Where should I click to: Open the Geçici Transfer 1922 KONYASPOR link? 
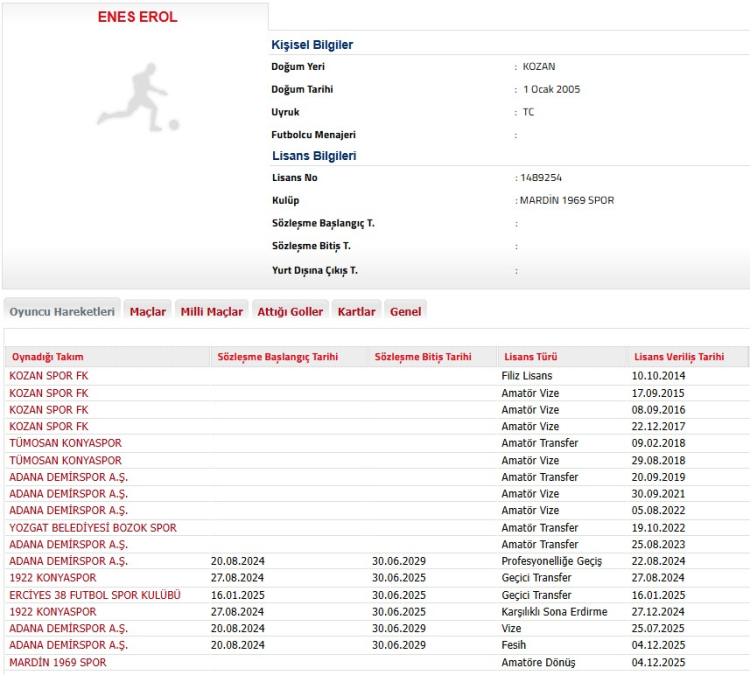[53, 578]
